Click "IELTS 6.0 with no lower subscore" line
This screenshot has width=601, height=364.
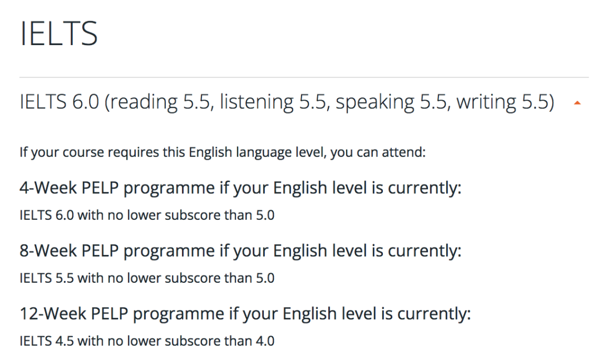pos(147,215)
